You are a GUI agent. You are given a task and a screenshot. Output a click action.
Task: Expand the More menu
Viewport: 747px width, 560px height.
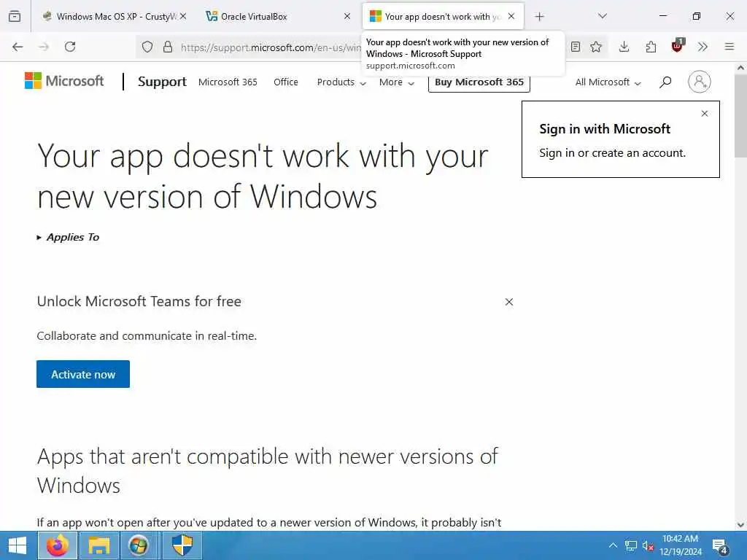pyautogui.click(x=397, y=82)
